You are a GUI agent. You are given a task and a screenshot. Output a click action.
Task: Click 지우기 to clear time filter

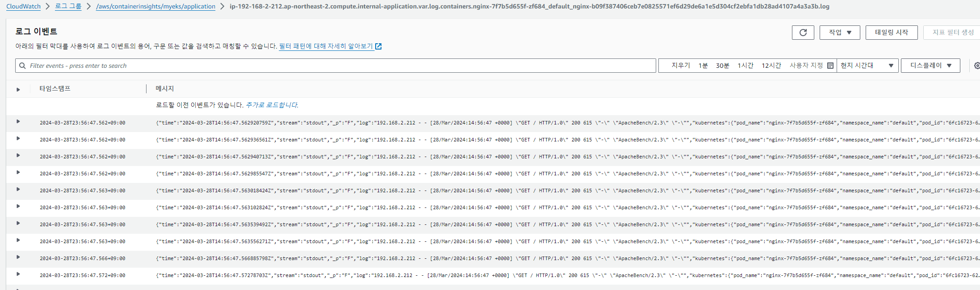(681, 66)
